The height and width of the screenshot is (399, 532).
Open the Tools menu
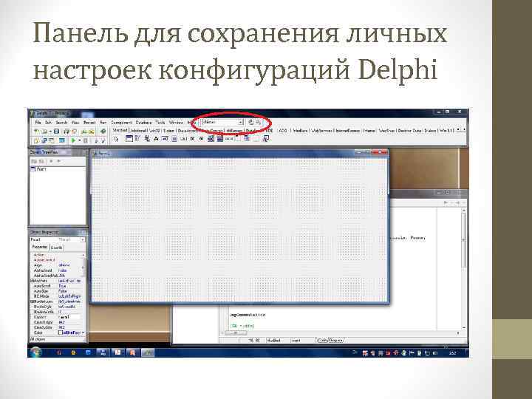pos(160,123)
